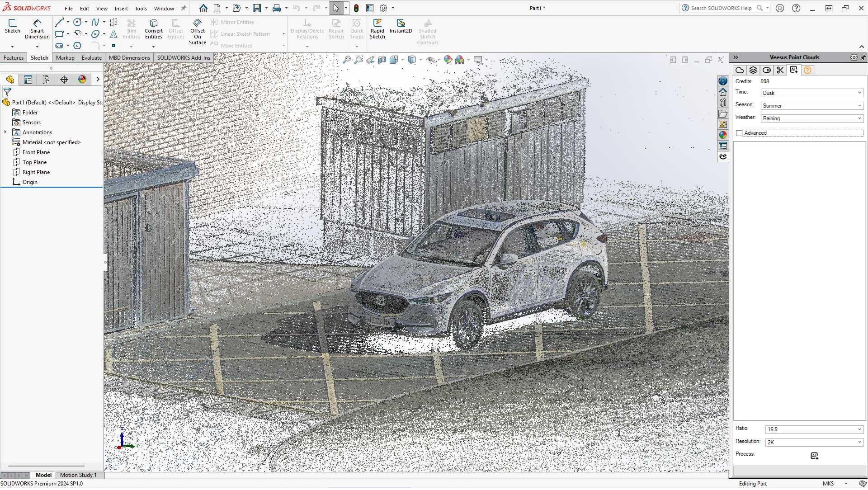The height and width of the screenshot is (490, 868).
Task: Open the Edit Appearance color sphere icon
Action: pos(448,59)
